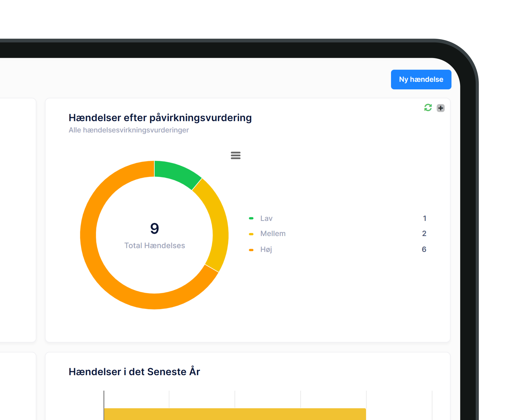Click the Høj count value 6
The image size is (521, 420).
pos(424,249)
